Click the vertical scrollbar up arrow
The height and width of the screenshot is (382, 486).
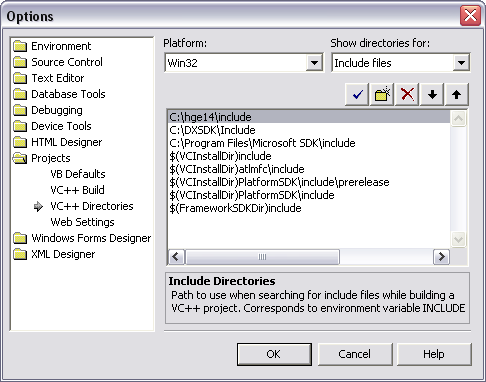click(x=459, y=118)
